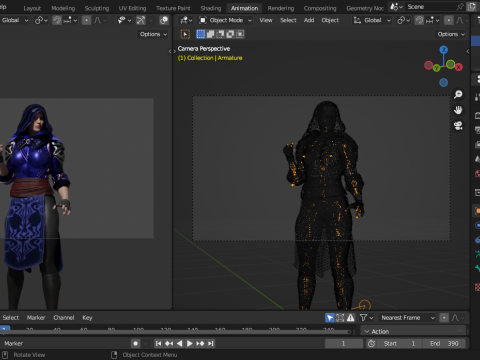Open the Marker menu in timeline footer
The width and height of the screenshot is (480, 360).
pyautogui.click(x=14, y=343)
